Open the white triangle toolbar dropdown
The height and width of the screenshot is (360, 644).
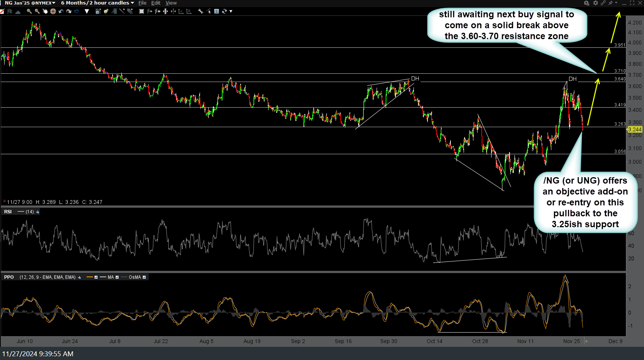pyautogui.click(x=87, y=11)
